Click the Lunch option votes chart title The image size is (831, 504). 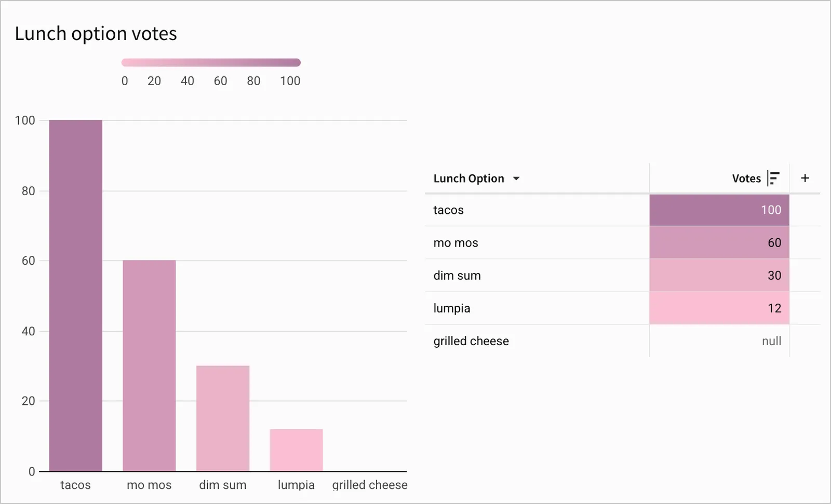click(x=96, y=34)
